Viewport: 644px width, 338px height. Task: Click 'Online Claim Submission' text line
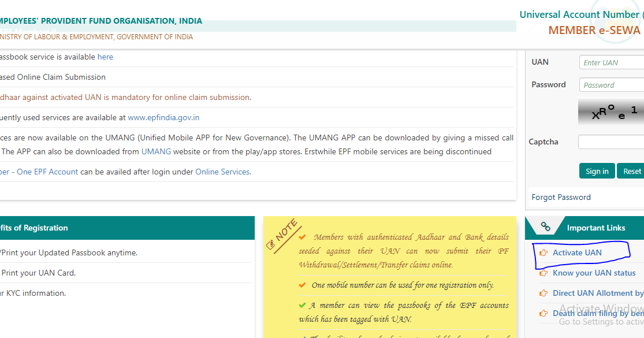point(53,77)
